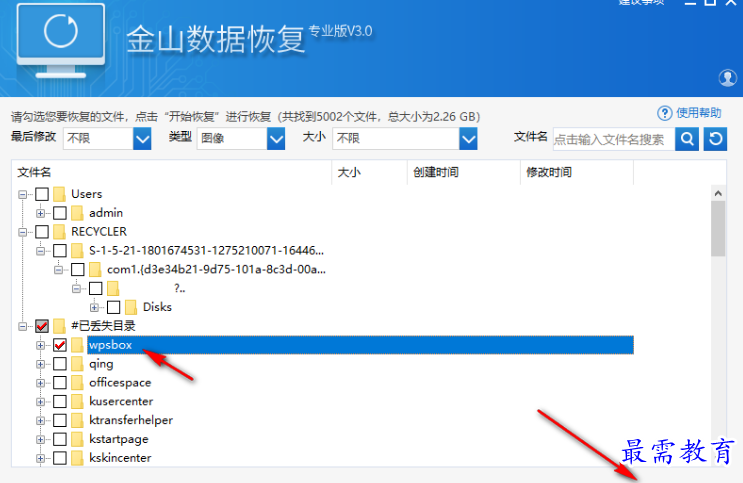Check the kusercenter checkbox
This screenshot has width=743, height=483.
60,401
